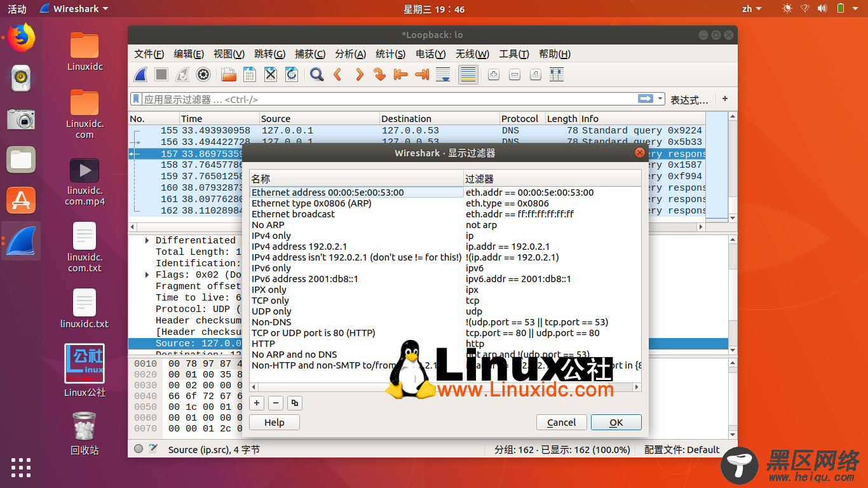Sort filters by 名称 column header

(x=356, y=179)
